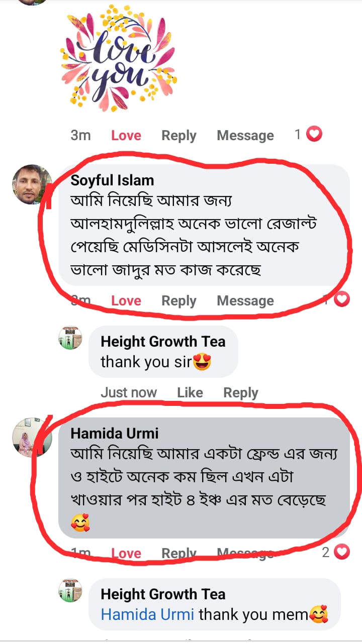
Task: Reply to Soyful Islam's comment
Action: point(178,301)
